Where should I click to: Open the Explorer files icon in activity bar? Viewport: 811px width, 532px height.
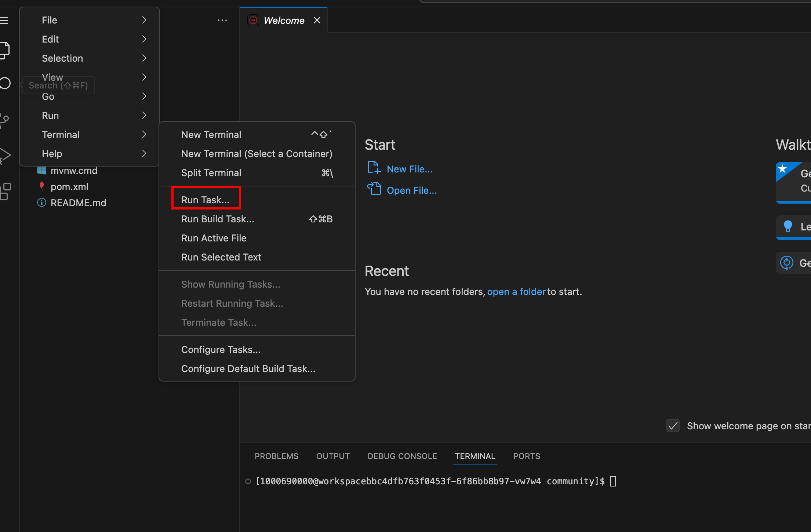[x=4, y=51]
